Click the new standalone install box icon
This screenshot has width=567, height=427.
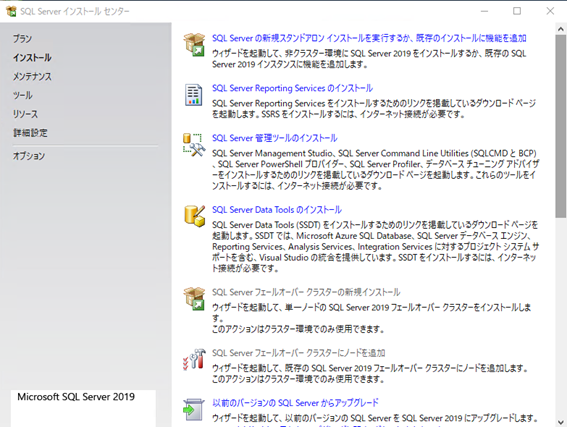(x=194, y=44)
